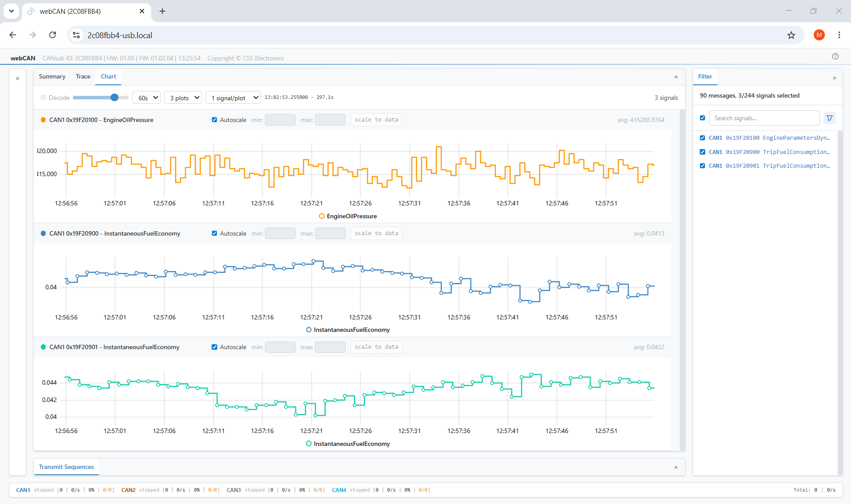Uncheck the 0x19F20901 TripFuelConsumption checkbox
Screen dimensions: 851x504
[x=702, y=165]
